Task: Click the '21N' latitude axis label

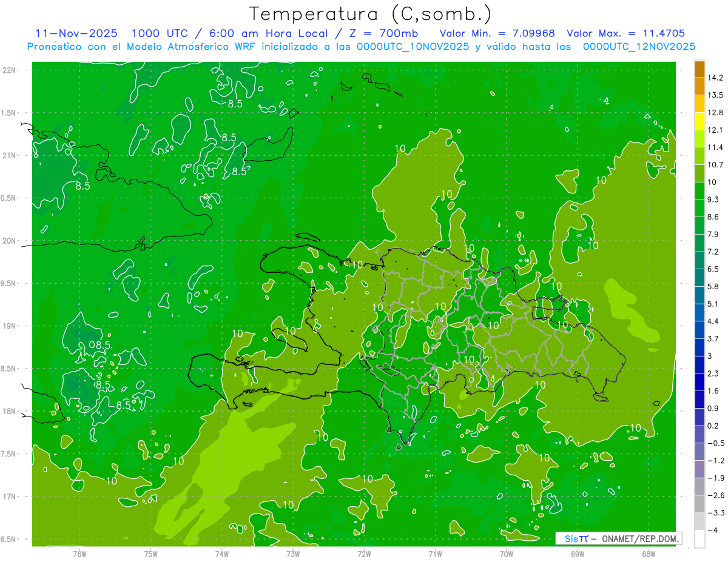Action: coord(9,156)
